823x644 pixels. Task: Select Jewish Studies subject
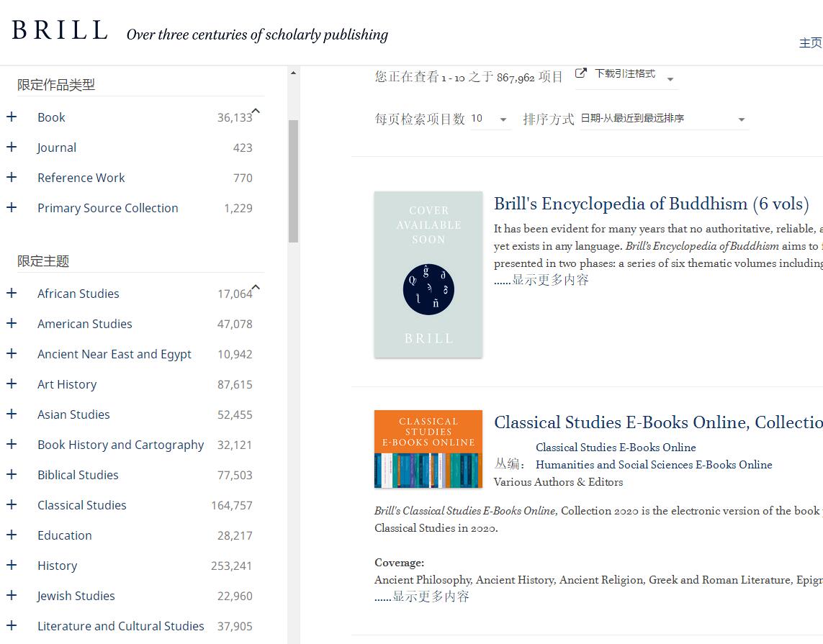(76, 597)
